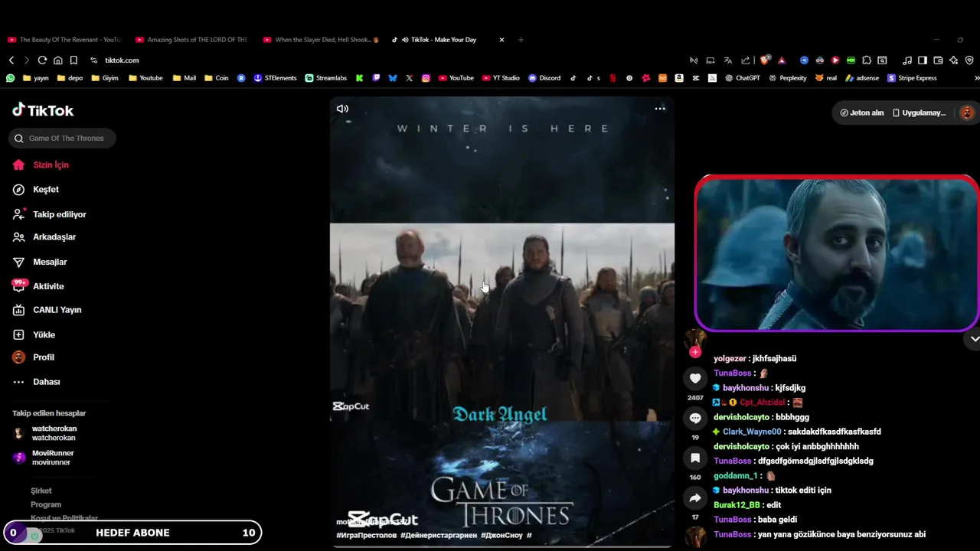The width and height of the screenshot is (980, 551).
Task: Open the WhatsApp bookmark icon
Action: coord(11,78)
